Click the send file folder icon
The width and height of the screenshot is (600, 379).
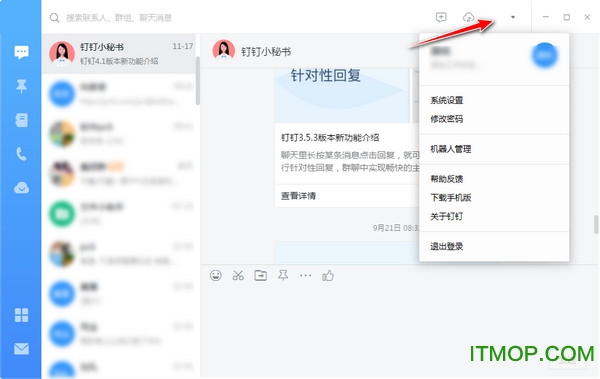coord(261,275)
